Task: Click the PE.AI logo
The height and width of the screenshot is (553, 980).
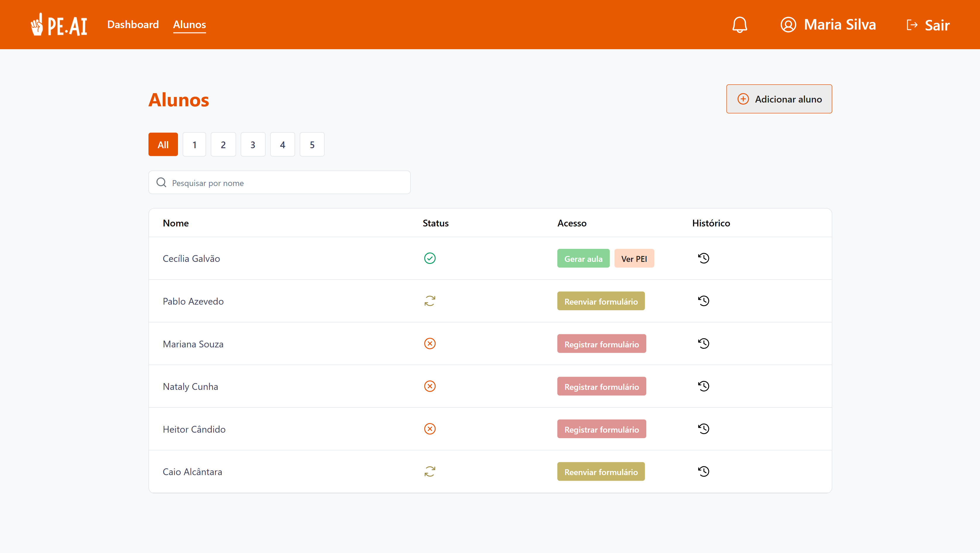Action: [59, 24]
